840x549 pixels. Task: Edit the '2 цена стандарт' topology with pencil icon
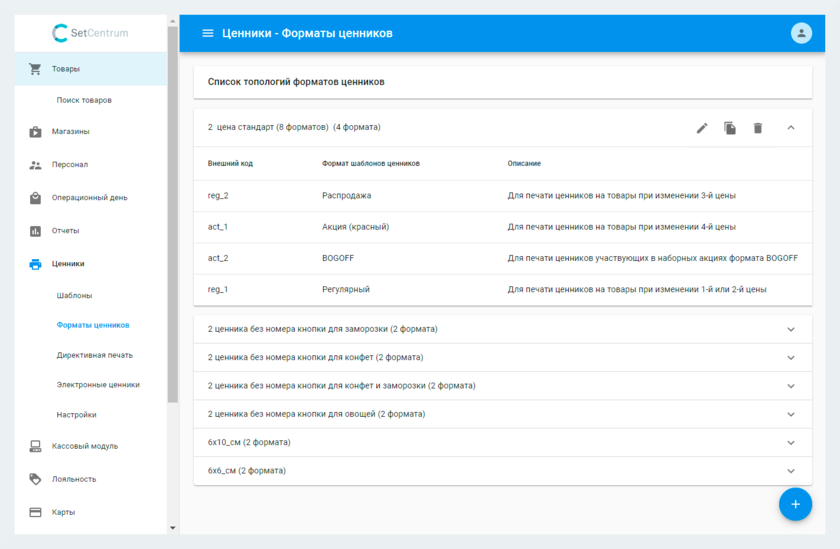[702, 128]
